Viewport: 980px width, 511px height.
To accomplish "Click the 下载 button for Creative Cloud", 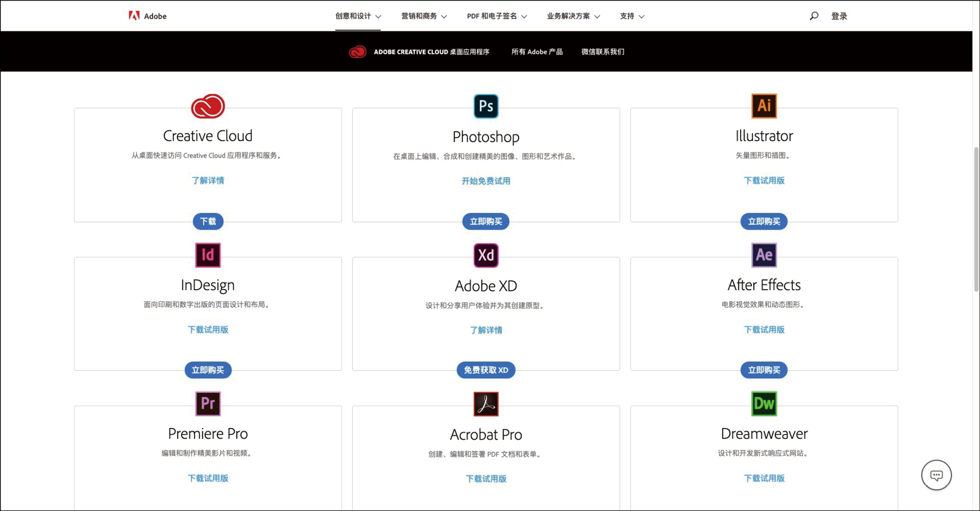I will coord(208,221).
